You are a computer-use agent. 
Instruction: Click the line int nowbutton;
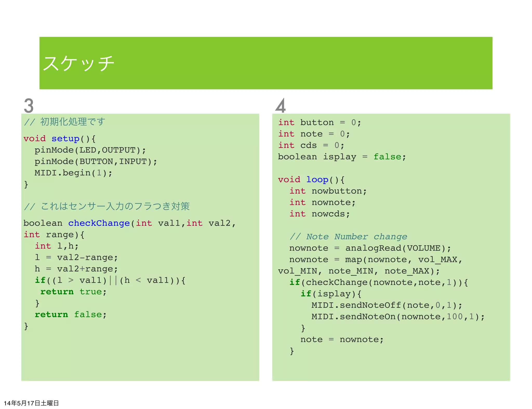(x=328, y=191)
